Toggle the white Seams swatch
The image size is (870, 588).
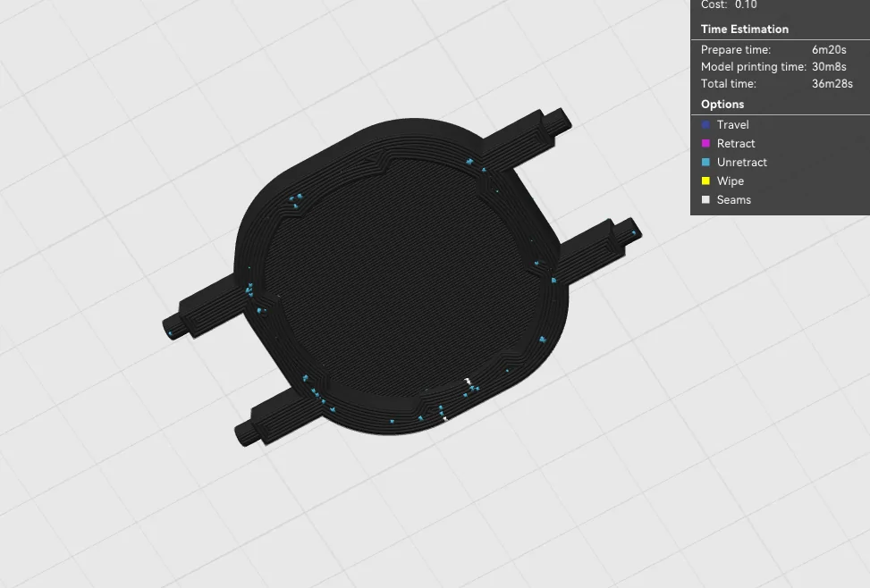[705, 199]
